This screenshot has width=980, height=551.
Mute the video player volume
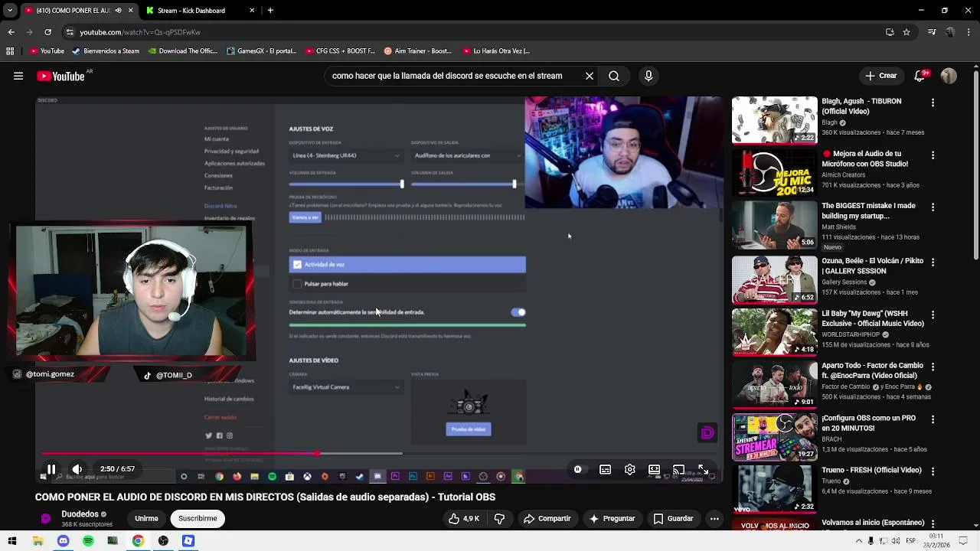coord(77,469)
